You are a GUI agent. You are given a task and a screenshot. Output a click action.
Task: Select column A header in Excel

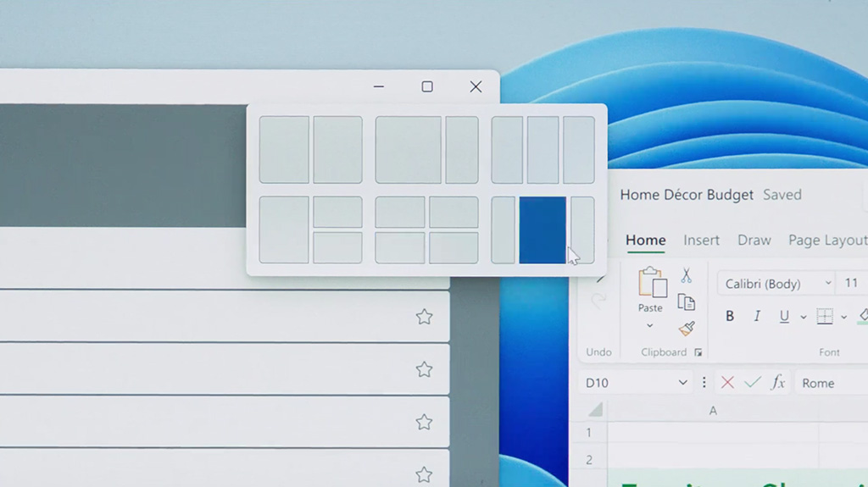[713, 411]
